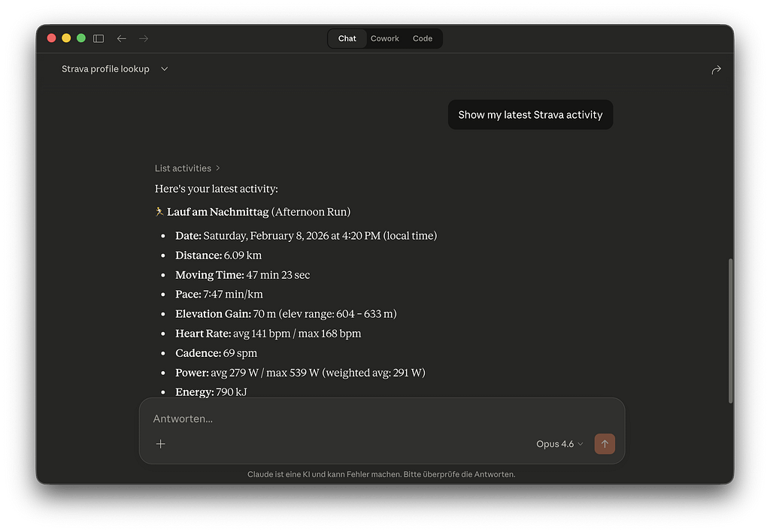Switch to the Chat tab
This screenshot has height=532, width=770.
(347, 38)
